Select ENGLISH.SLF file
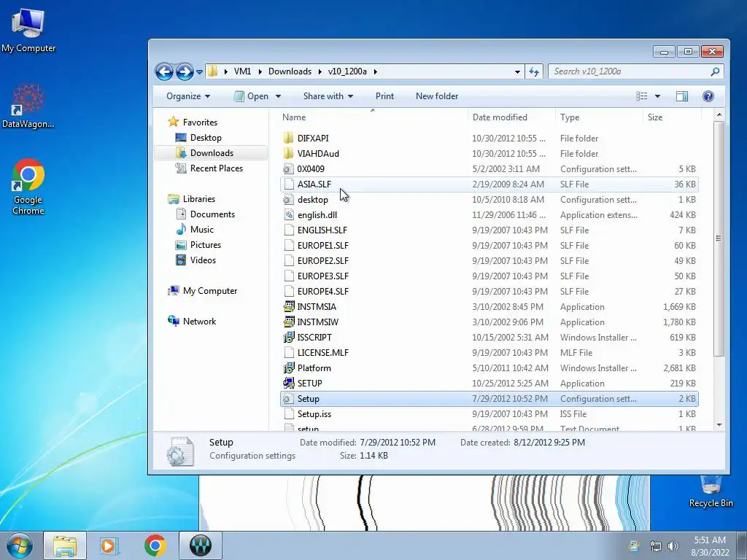The height and width of the screenshot is (560, 747). [x=489, y=230]
